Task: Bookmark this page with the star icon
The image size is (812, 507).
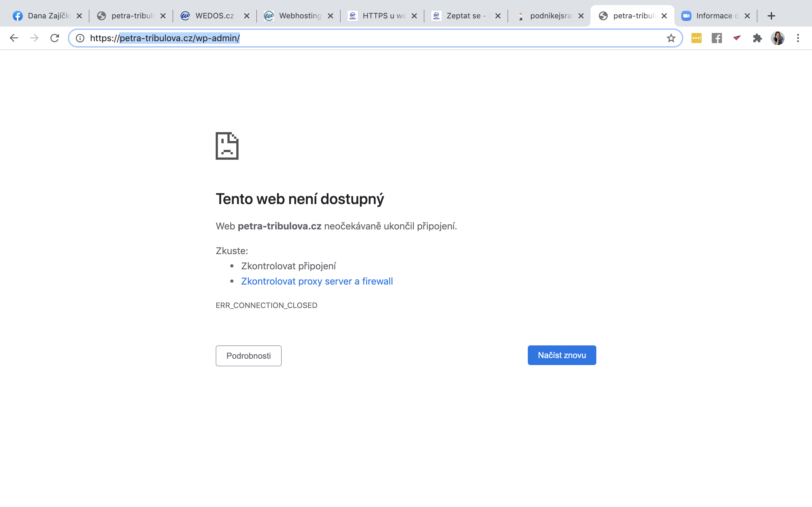Action: (x=671, y=38)
